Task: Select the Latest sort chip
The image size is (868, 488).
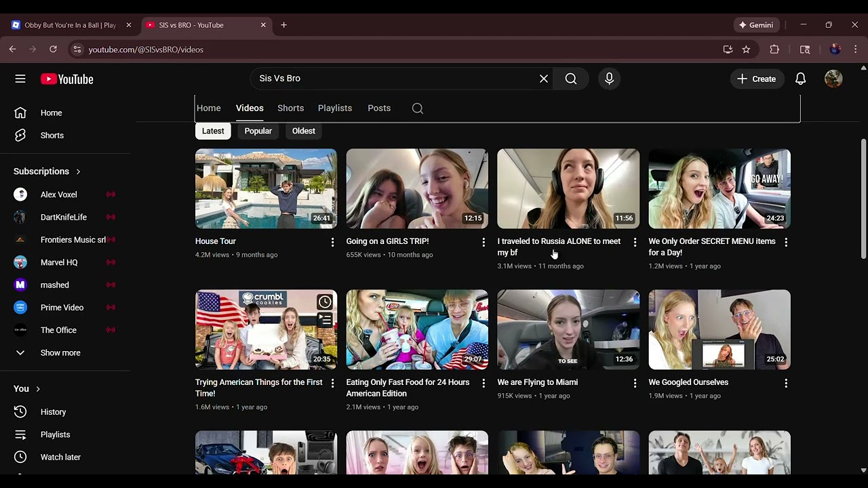Action: [213, 131]
